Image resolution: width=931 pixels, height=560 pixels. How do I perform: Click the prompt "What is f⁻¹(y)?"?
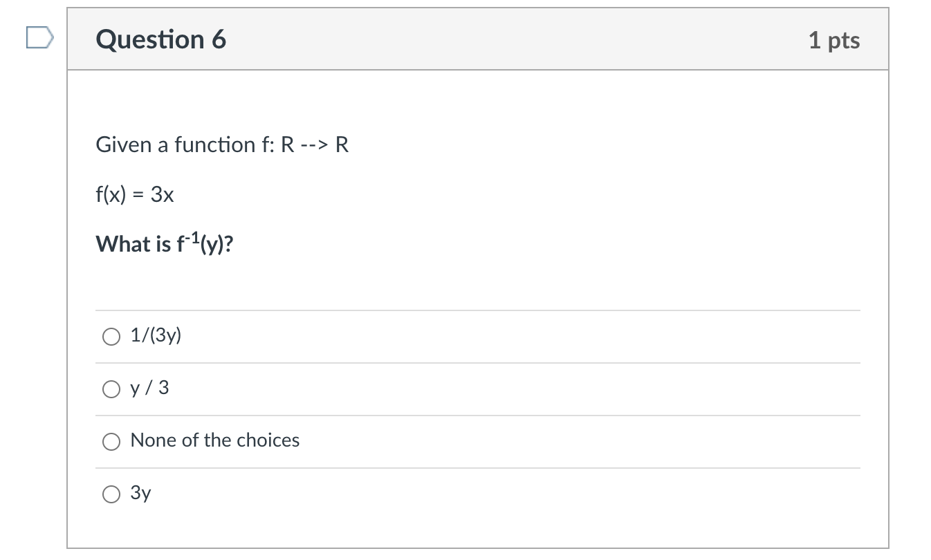pos(164,243)
